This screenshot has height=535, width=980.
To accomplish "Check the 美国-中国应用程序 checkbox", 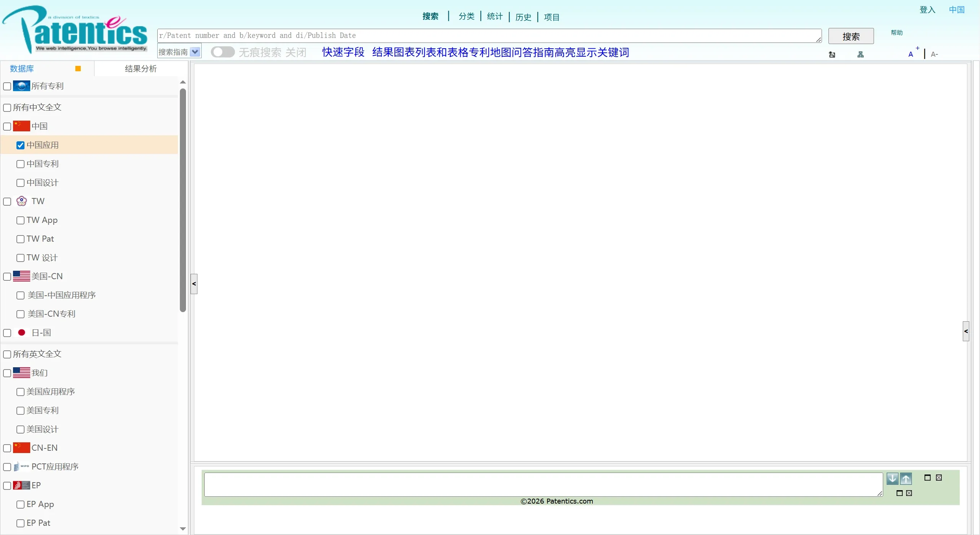I will coord(21,295).
